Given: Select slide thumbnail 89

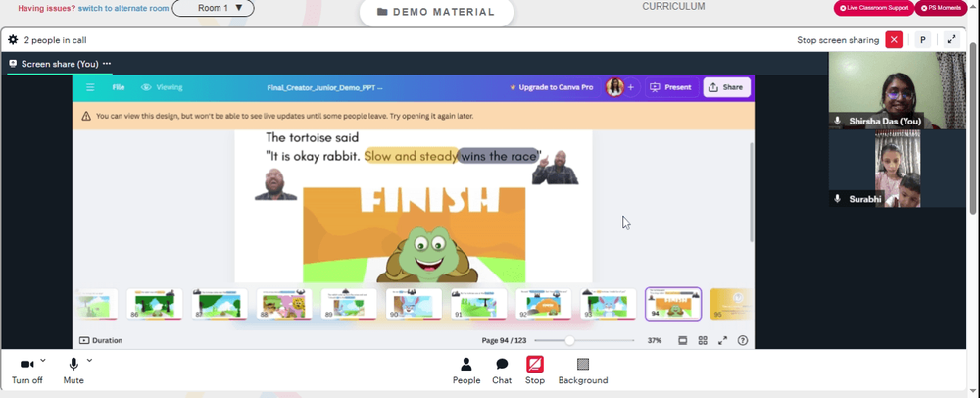Looking at the screenshot, I should (349, 304).
